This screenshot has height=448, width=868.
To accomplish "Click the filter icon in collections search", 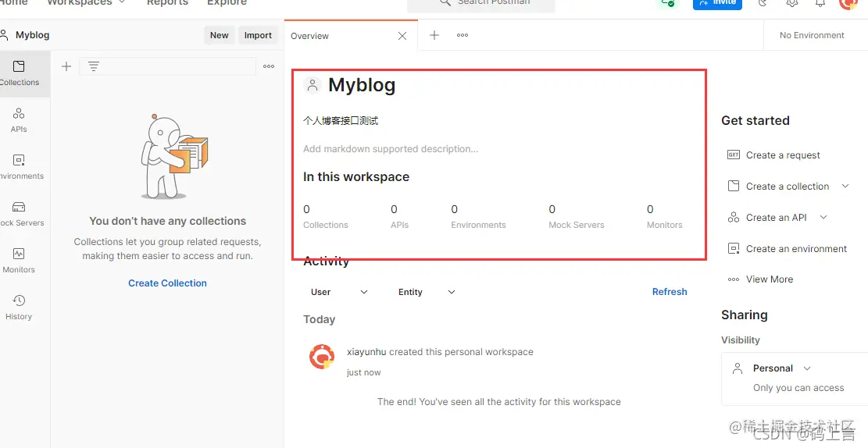I will click(x=94, y=66).
